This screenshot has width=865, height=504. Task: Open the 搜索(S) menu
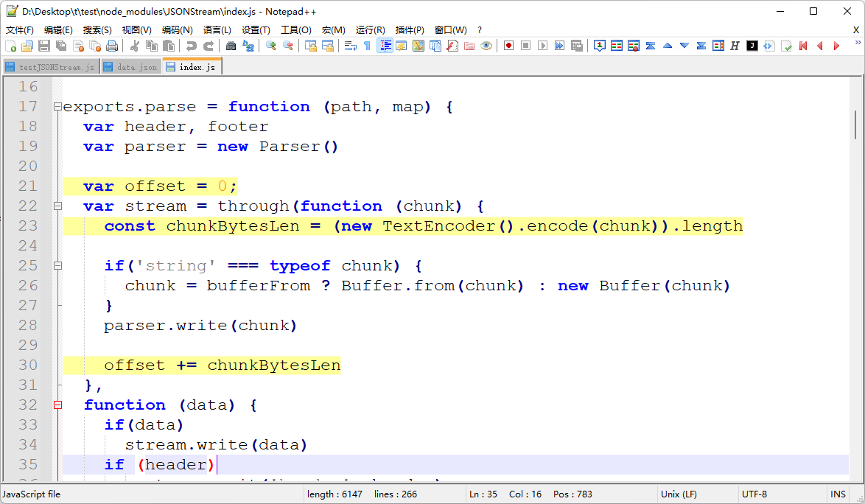[97, 29]
